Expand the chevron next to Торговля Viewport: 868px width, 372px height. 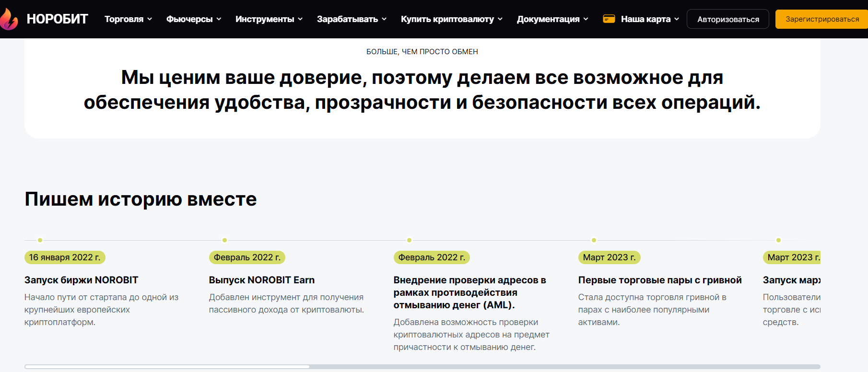[x=150, y=19]
